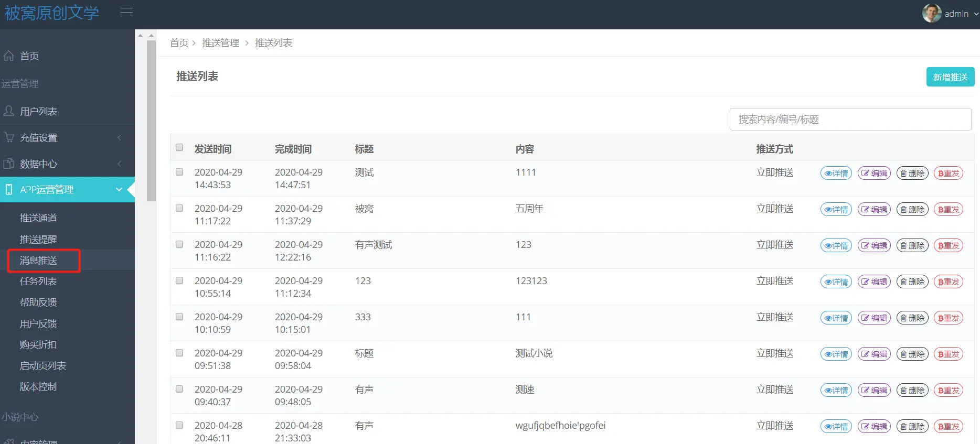This screenshot has height=444, width=980.
Task: Edit the 测试 push row
Action: [874, 174]
